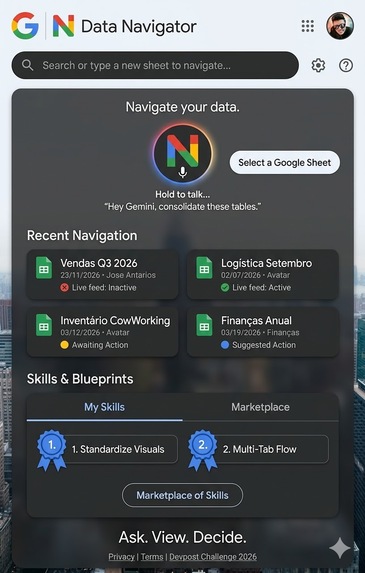Open Marketplace of Skills button

182,495
